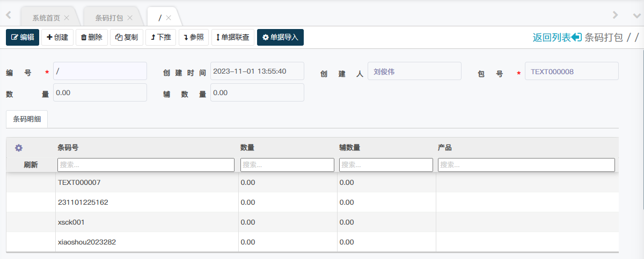Click the Push-down (下推) arrow button

[x=160, y=38]
